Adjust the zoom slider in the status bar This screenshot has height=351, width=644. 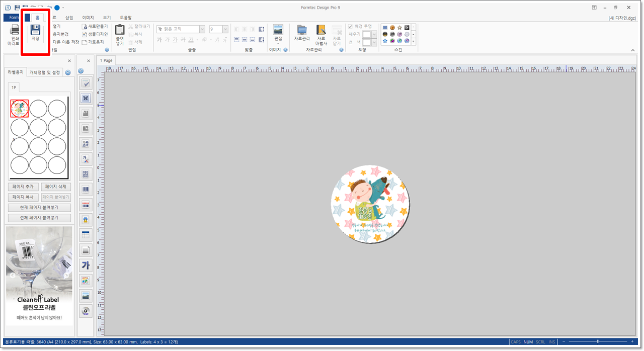(598, 342)
